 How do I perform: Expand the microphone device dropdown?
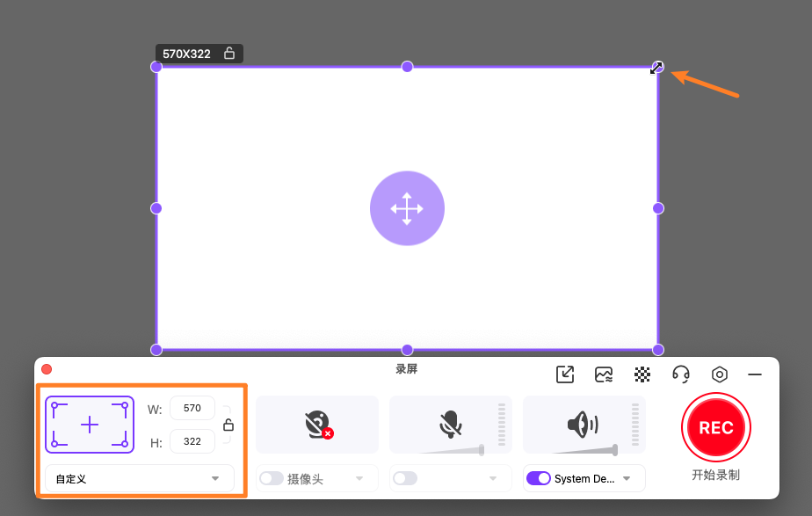tap(493, 478)
